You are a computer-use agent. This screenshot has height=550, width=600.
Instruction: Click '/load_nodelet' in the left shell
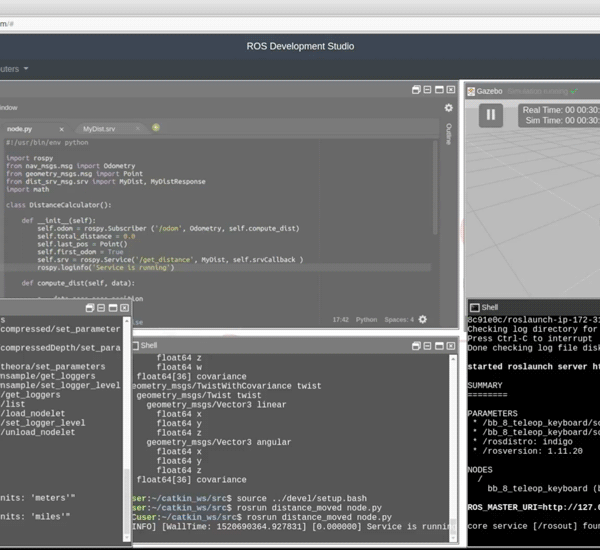33,413
